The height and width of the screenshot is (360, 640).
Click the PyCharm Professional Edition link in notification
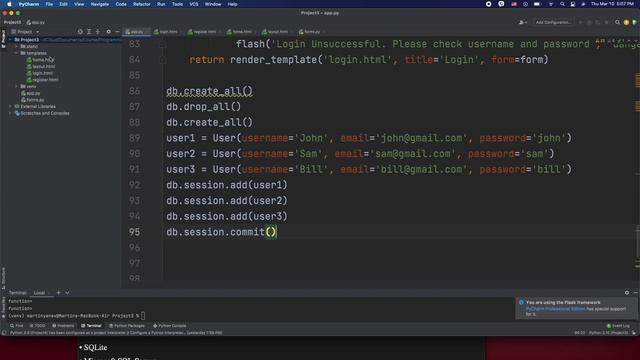(555, 309)
